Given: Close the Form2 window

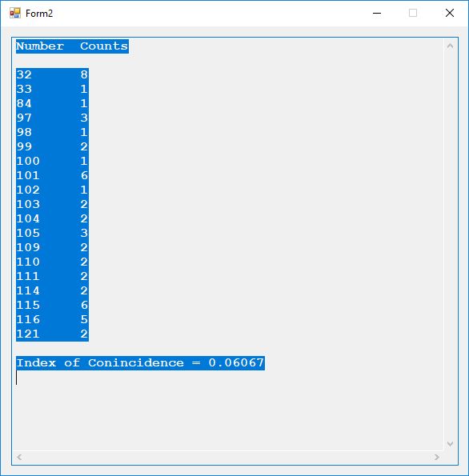Looking at the screenshot, I should [x=450, y=13].
